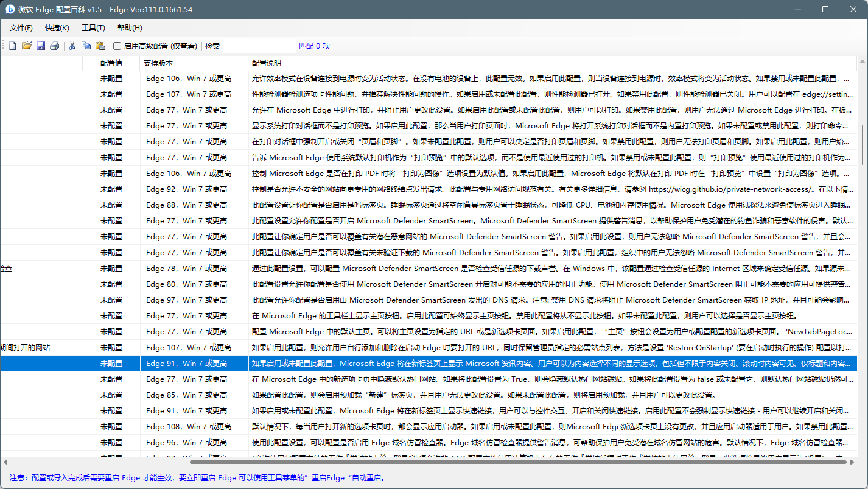Click the Copy toolbar icon

coord(86,46)
